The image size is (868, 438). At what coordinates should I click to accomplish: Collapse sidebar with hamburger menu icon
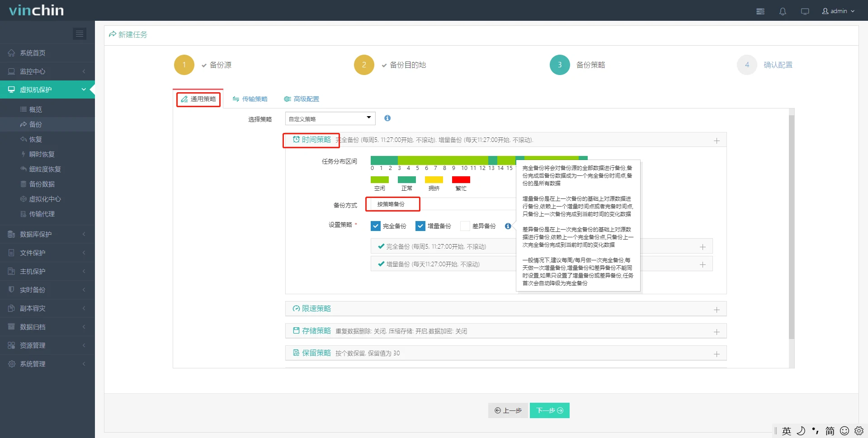(x=80, y=33)
